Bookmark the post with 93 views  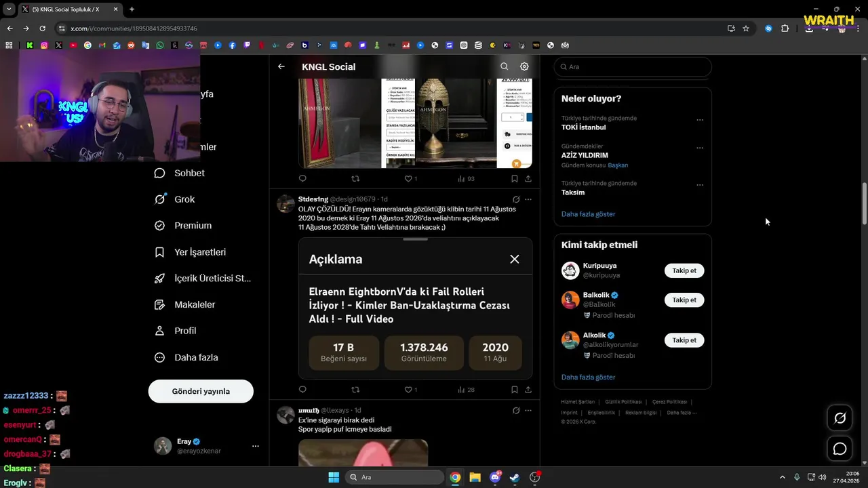514,179
